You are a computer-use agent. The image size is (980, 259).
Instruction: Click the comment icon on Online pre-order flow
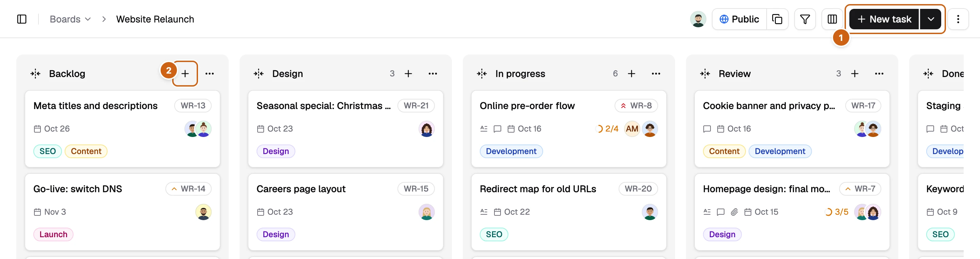tap(497, 129)
